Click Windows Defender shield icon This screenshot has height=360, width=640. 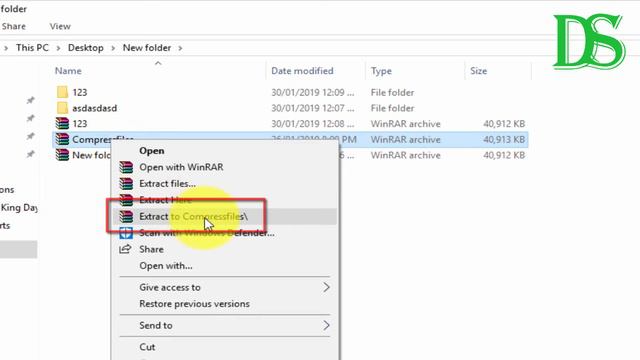[126, 233]
